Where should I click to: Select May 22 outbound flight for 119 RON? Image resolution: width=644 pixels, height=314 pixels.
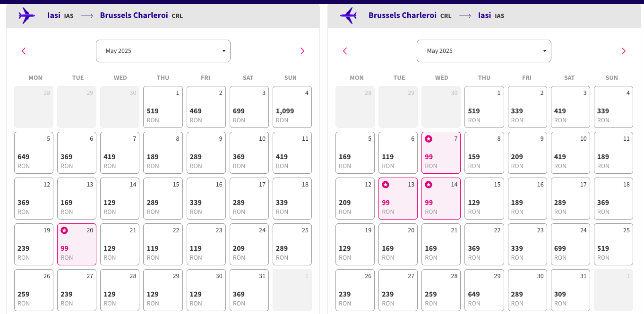pyautogui.click(x=163, y=245)
